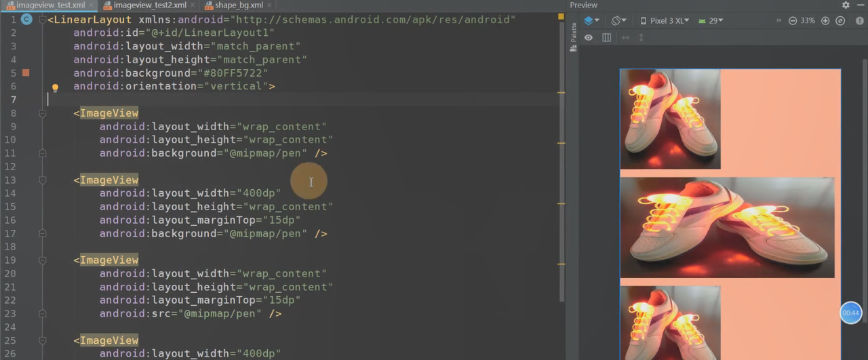
Task: Select the first shoe image in preview
Action: [x=670, y=119]
